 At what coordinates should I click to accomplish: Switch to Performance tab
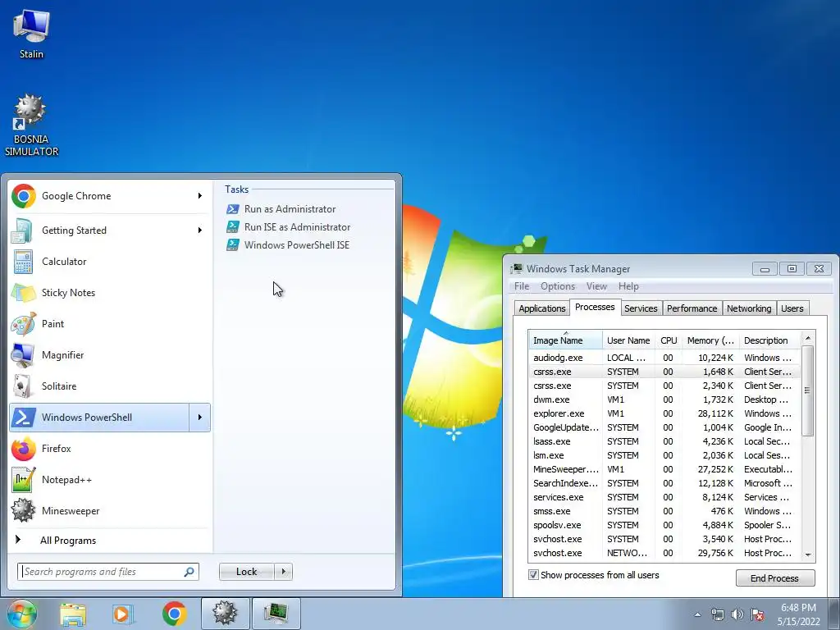[x=692, y=308]
